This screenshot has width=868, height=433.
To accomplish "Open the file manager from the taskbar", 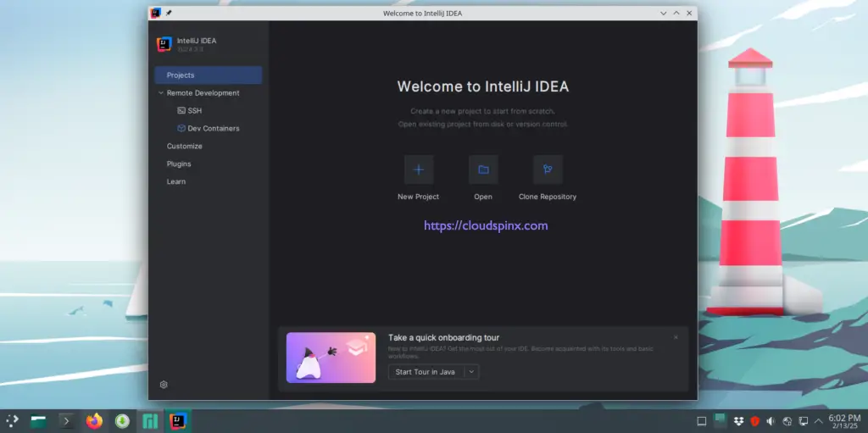I will click(x=38, y=421).
